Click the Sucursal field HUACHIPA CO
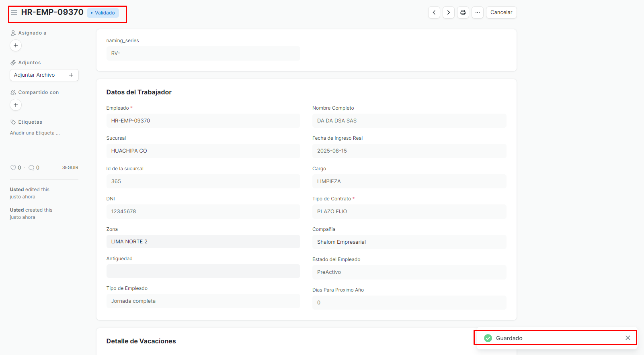This screenshot has height=355, width=644. (x=203, y=151)
